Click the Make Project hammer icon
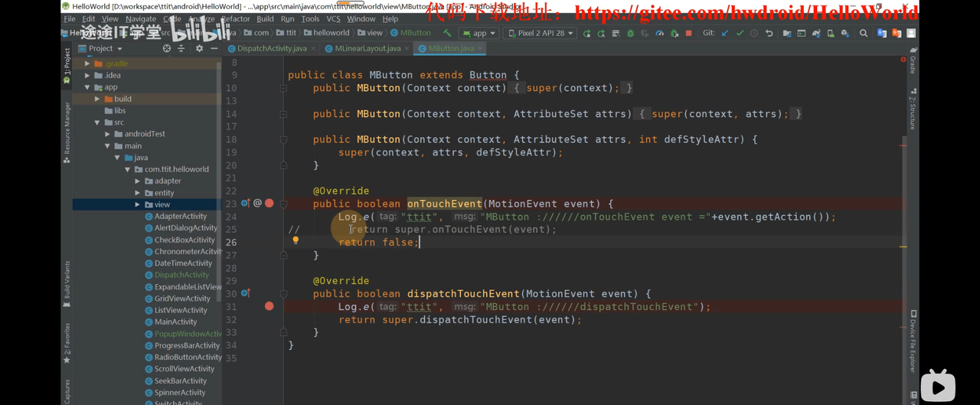The height and width of the screenshot is (405, 980). [447, 33]
